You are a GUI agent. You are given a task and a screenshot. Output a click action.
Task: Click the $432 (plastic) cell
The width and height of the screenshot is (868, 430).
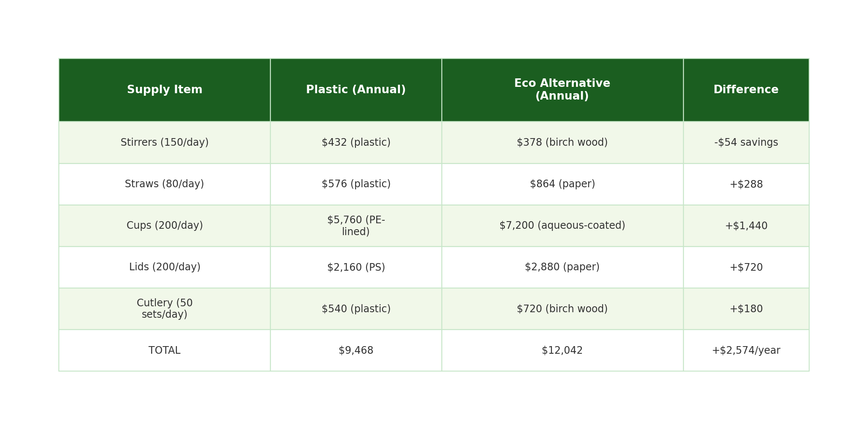[x=356, y=142]
